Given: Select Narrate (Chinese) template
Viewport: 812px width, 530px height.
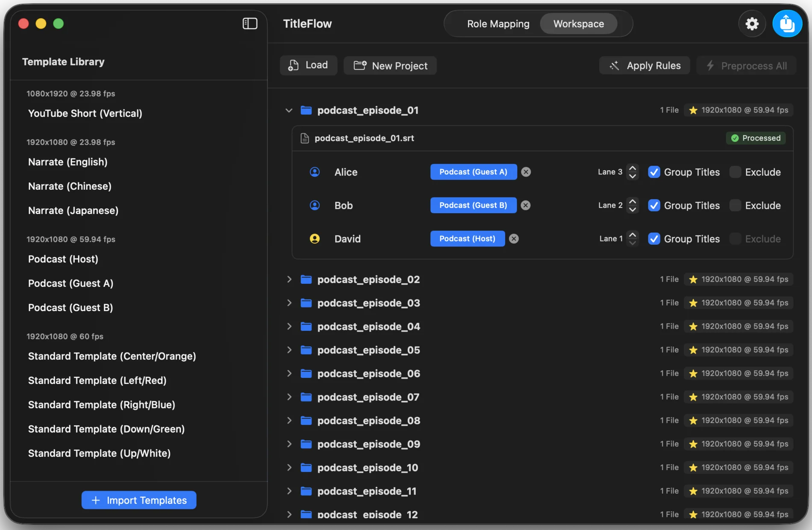Looking at the screenshot, I should click(70, 186).
